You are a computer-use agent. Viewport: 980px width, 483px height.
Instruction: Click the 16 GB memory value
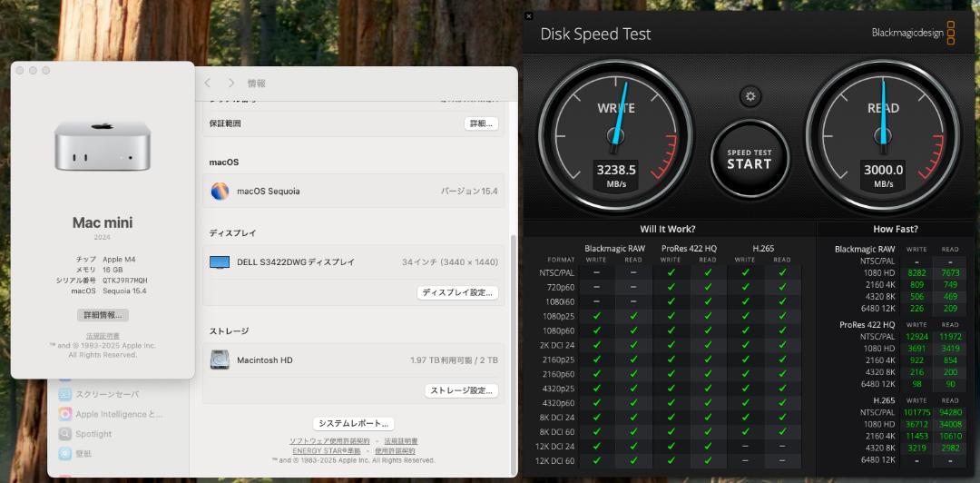[x=113, y=270]
